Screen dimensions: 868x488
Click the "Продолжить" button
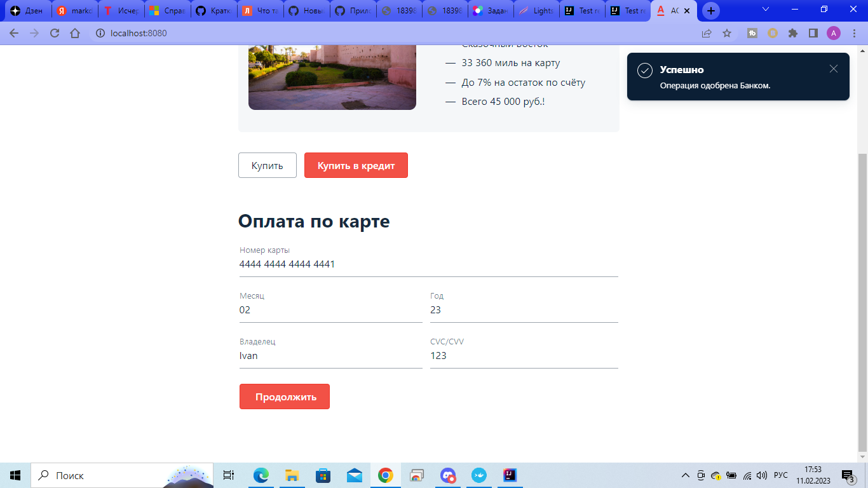(x=284, y=396)
